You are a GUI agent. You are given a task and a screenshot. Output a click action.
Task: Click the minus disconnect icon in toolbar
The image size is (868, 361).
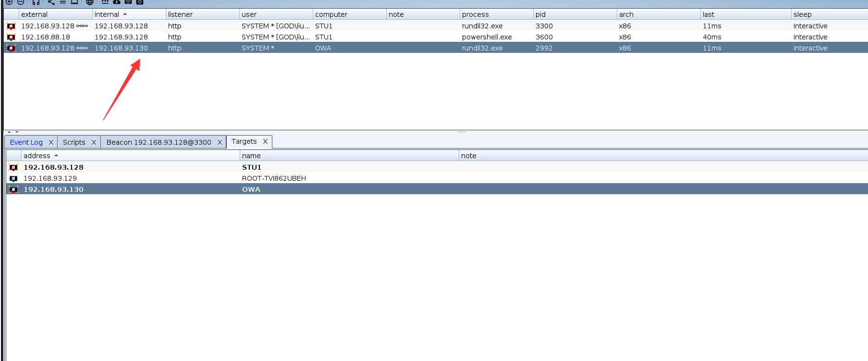coord(21,2)
